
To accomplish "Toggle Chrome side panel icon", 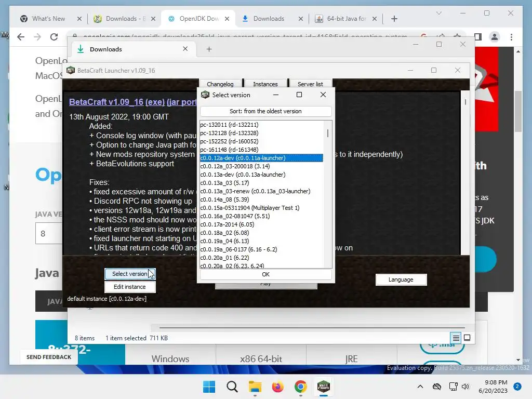I will (x=478, y=37).
